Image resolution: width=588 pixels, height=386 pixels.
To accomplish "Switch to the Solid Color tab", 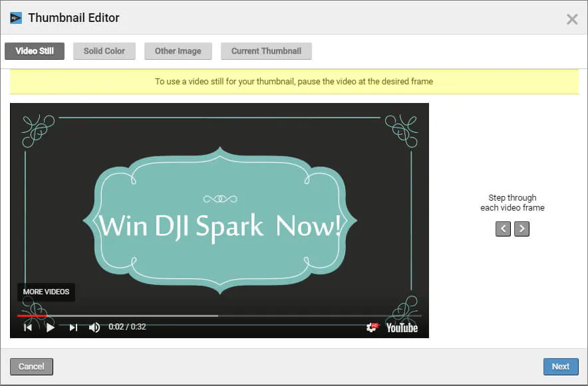I will click(x=104, y=51).
